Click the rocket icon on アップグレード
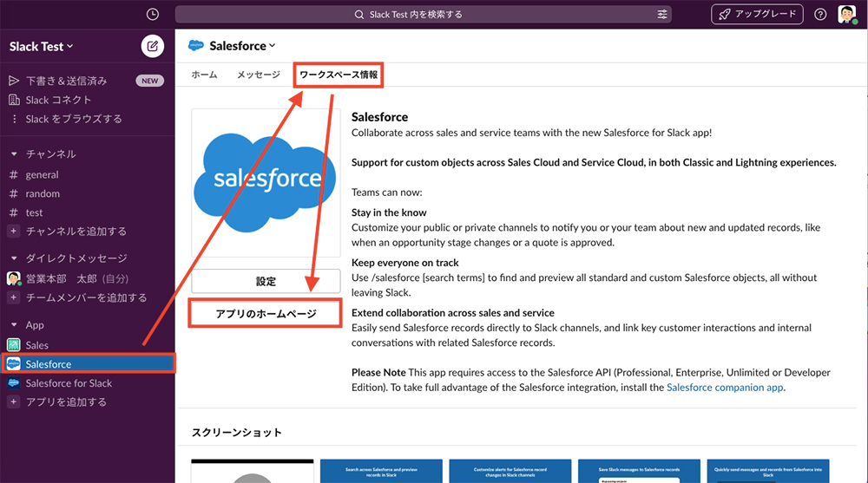This screenshot has height=483, width=868. tap(724, 15)
